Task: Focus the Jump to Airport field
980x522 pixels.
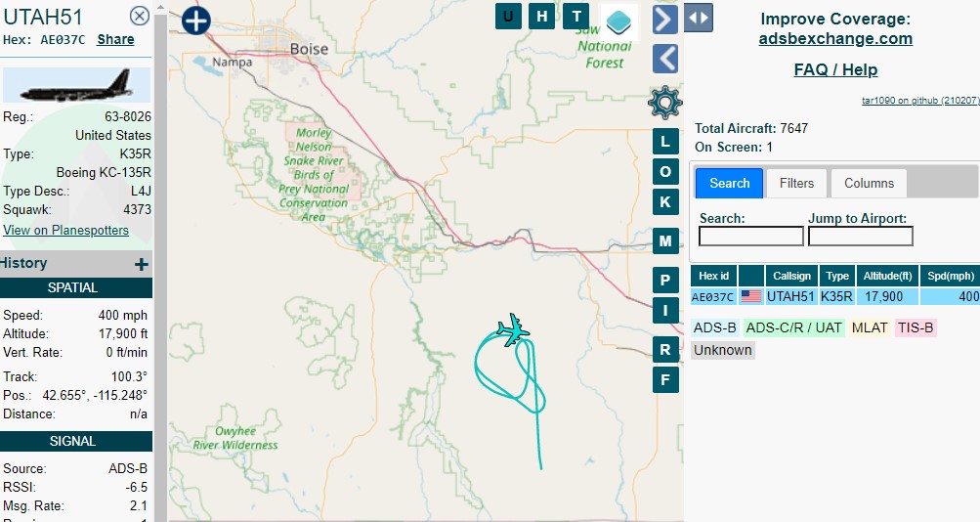Action: (x=860, y=237)
